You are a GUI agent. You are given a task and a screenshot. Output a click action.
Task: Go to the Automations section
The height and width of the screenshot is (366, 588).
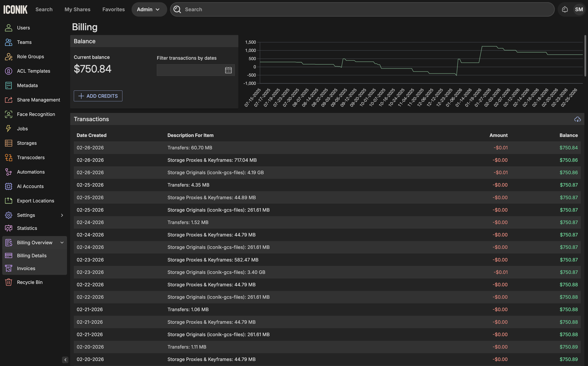coord(31,172)
